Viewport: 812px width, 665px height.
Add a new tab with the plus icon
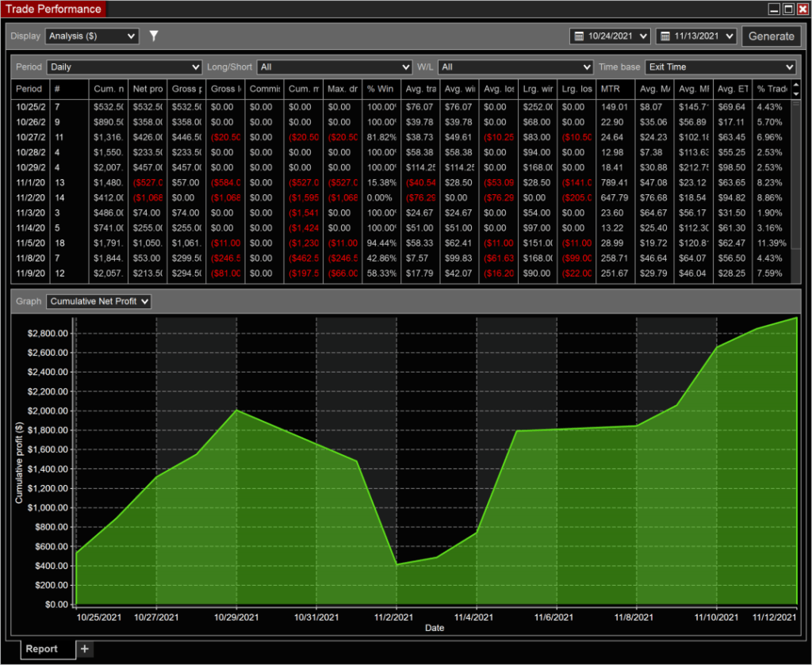point(85,649)
